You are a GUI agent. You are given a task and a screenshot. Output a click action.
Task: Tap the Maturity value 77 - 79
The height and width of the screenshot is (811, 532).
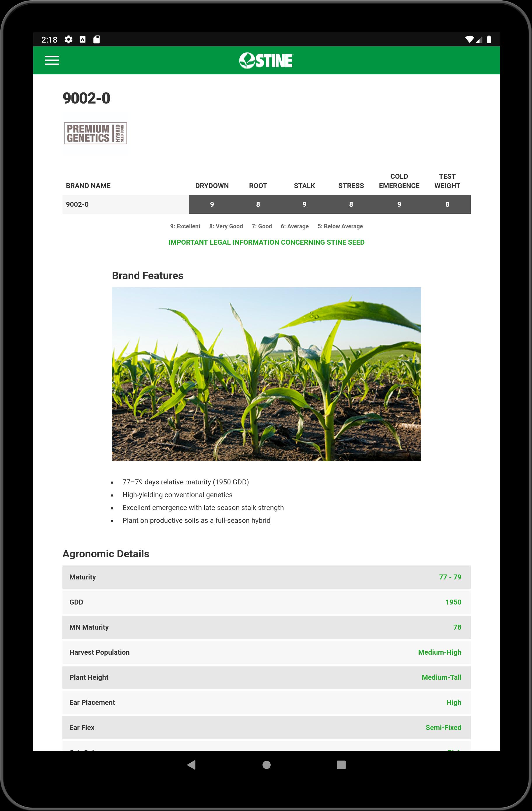pyautogui.click(x=450, y=577)
